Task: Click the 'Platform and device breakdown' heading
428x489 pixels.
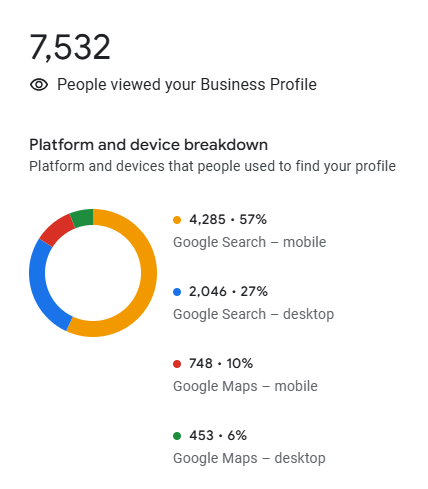Action: click(x=148, y=145)
